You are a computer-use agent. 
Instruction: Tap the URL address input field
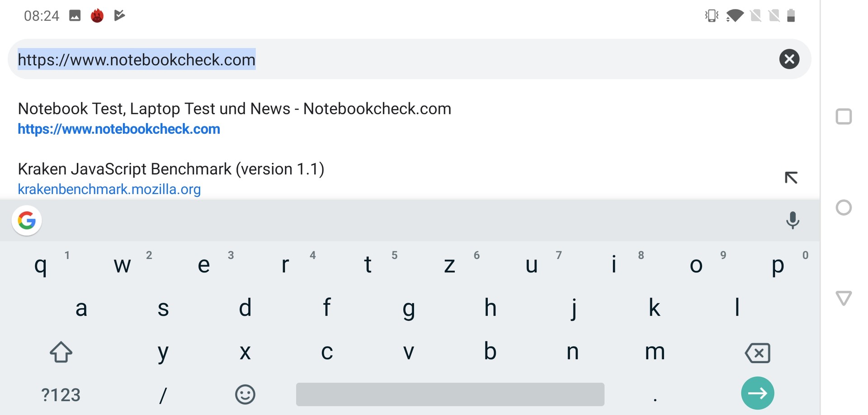click(x=389, y=59)
